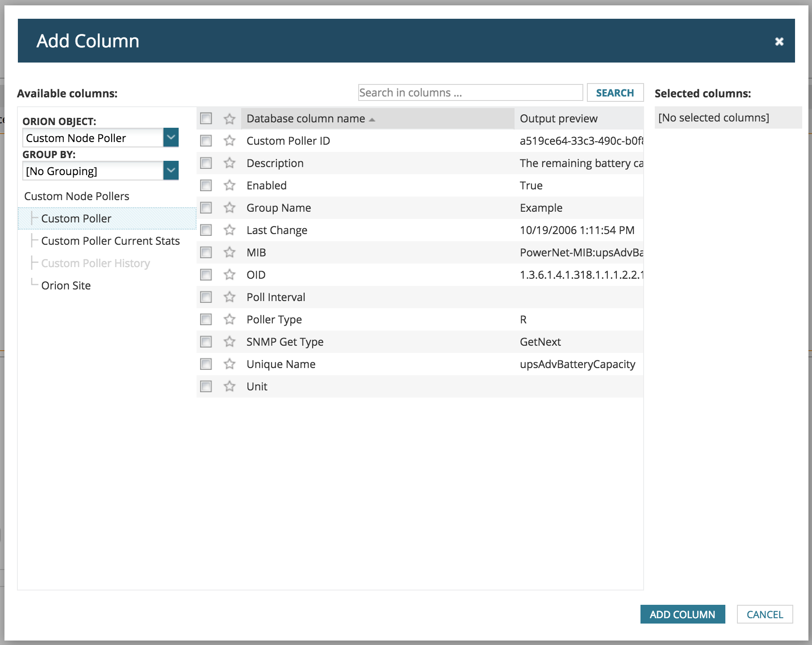This screenshot has width=812, height=645.
Task: Check the Poll Interval checkbox
Action: pyautogui.click(x=206, y=297)
